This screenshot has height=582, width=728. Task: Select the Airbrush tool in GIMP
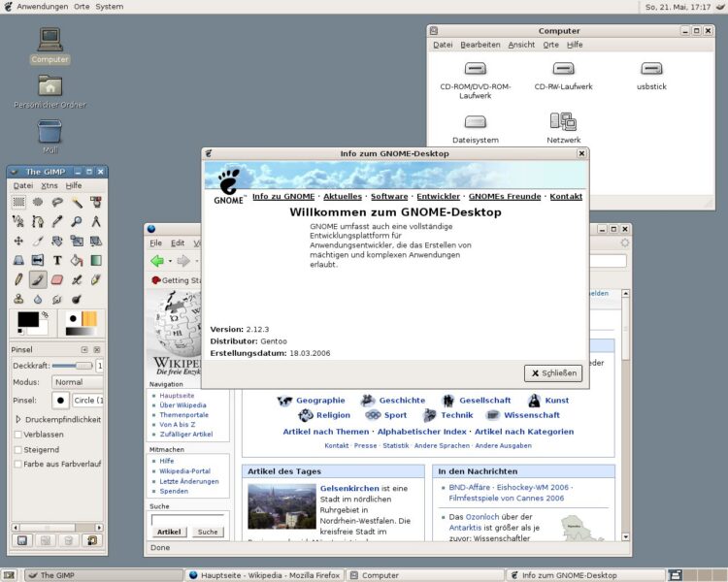pyautogui.click(x=77, y=280)
